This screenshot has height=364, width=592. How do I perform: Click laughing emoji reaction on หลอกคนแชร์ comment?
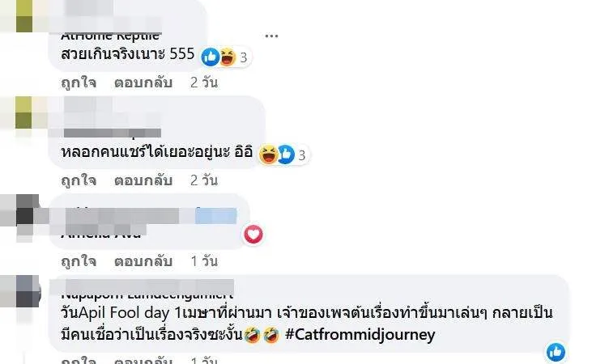(268, 154)
